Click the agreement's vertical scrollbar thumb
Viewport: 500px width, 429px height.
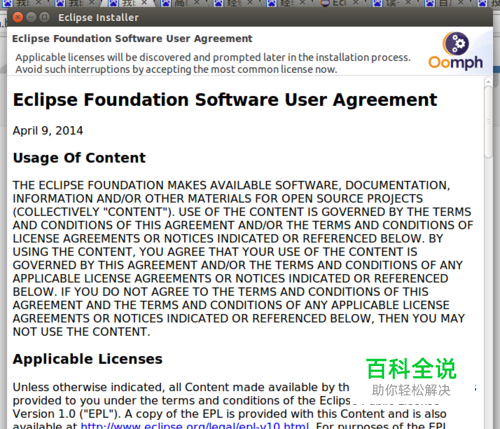(488, 122)
